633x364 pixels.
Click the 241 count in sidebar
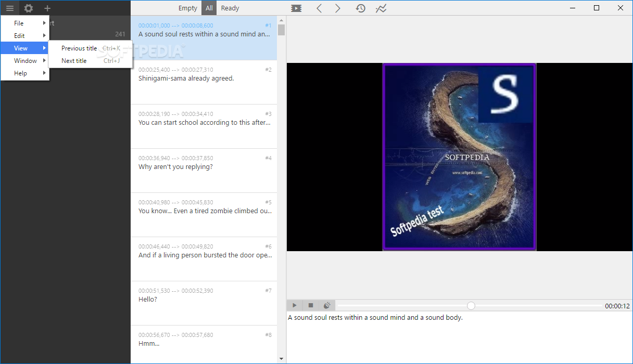(120, 34)
